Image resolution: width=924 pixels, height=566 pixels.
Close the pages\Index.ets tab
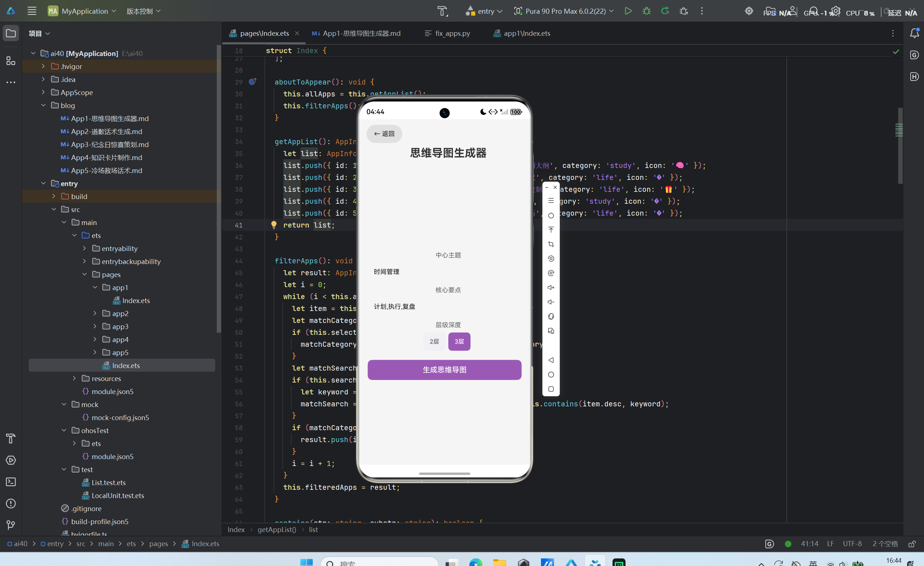coord(297,33)
